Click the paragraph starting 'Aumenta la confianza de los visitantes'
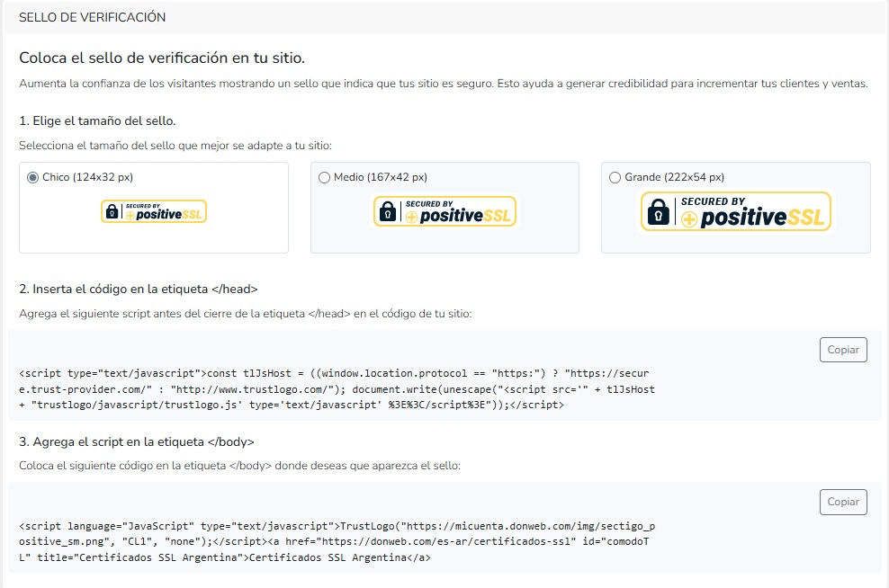The width and height of the screenshot is (889, 588). click(x=444, y=84)
